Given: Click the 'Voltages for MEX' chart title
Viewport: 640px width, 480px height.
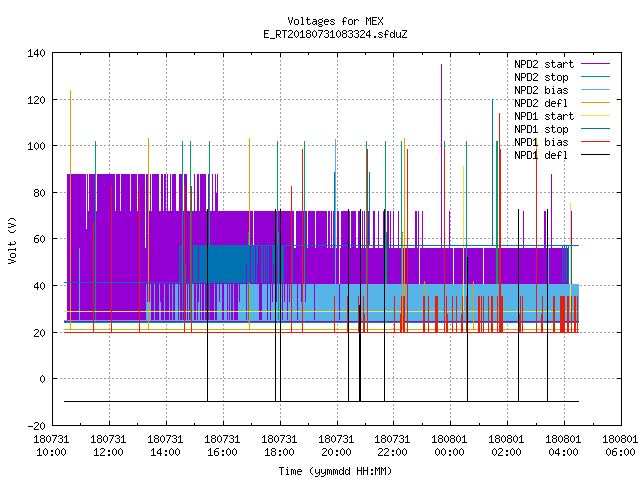Looking at the screenshot, I should tap(335, 21).
